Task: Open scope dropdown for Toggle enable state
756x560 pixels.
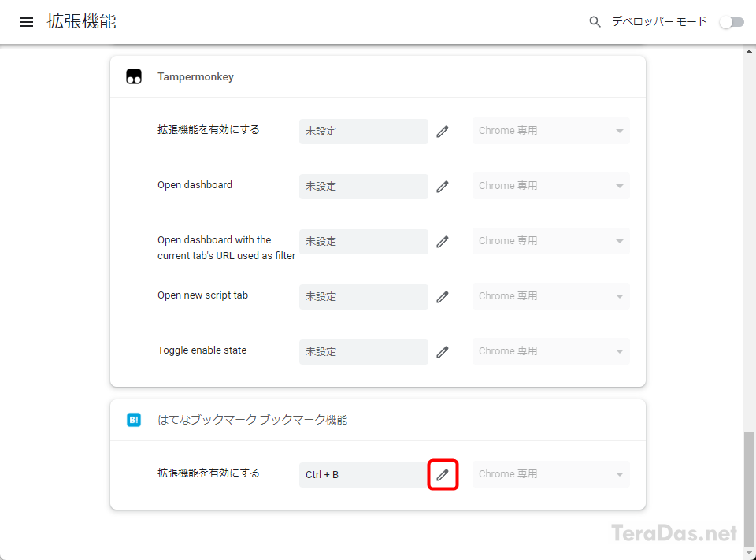Action: [550, 351]
